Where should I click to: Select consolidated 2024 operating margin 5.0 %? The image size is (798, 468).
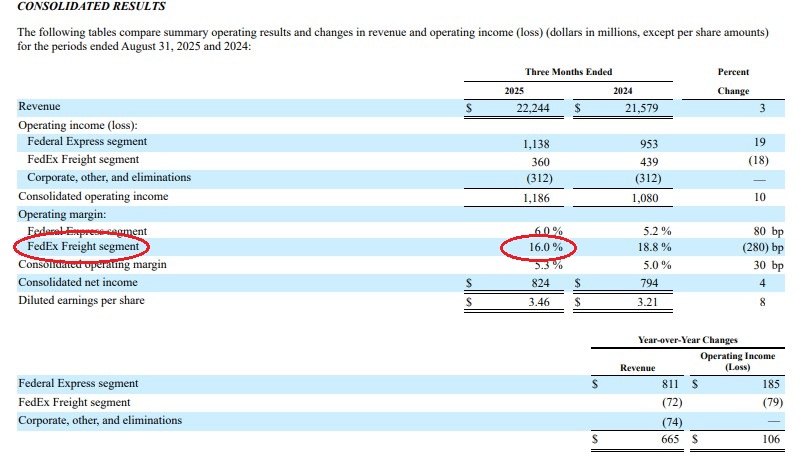click(x=657, y=265)
